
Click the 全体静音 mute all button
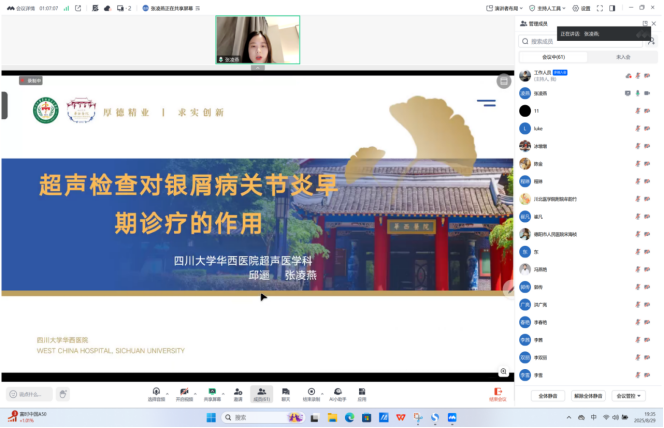(x=548, y=396)
